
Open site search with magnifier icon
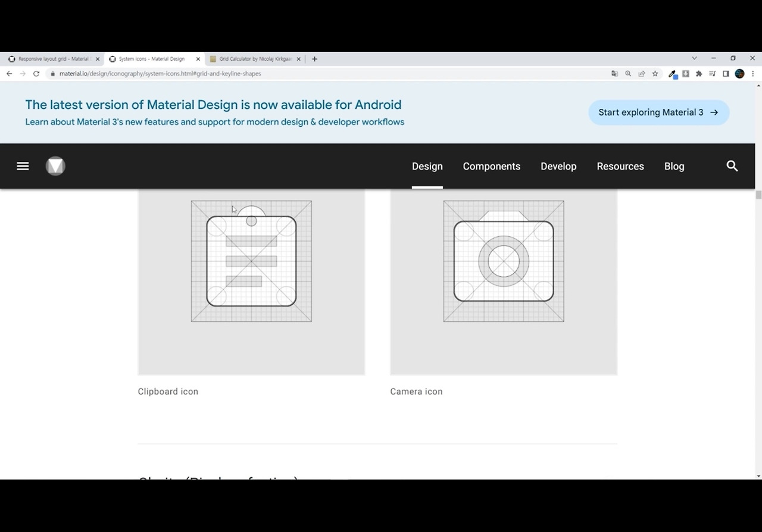[732, 166]
